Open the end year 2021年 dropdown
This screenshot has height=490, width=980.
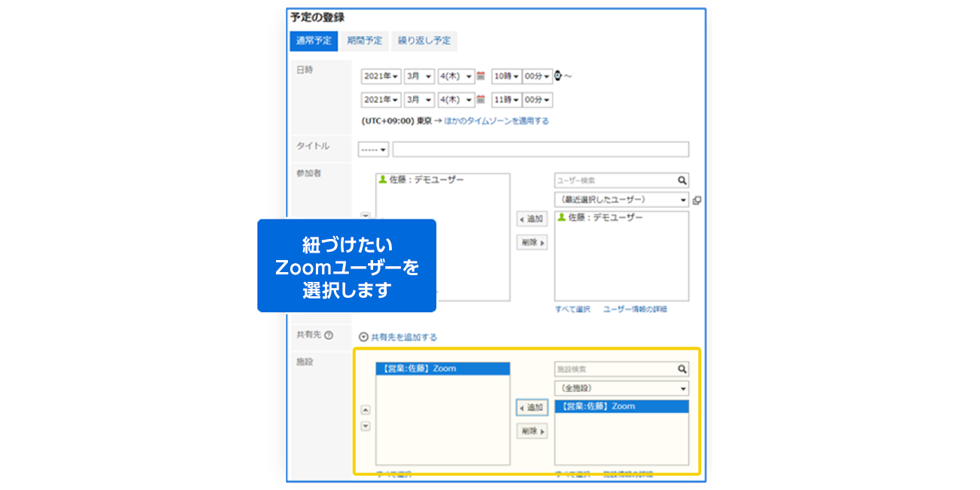pos(381,100)
